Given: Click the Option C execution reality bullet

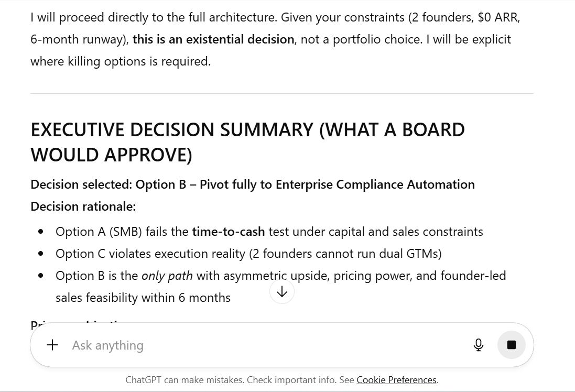Looking at the screenshot, I should [x=248, y=254].
